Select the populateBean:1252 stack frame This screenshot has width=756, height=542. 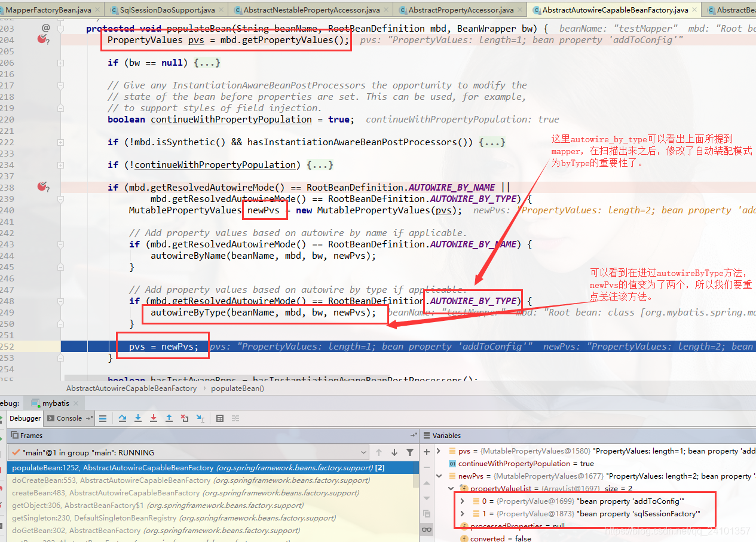212,467
